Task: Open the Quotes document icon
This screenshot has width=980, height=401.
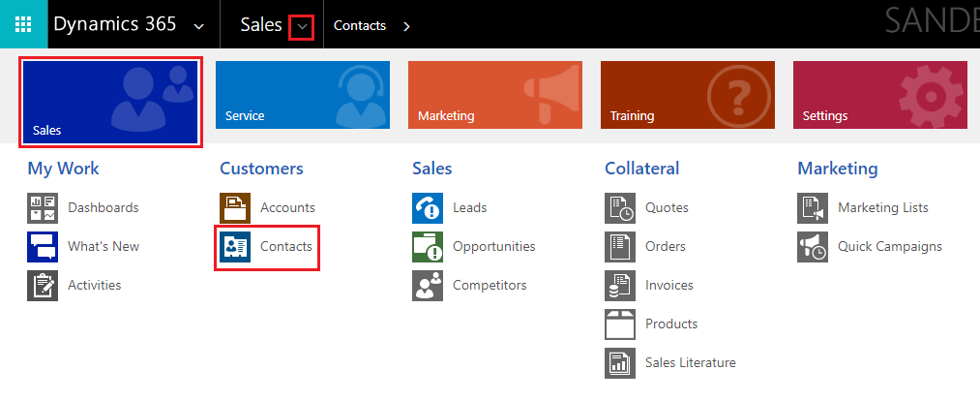Action: [620, 207]
